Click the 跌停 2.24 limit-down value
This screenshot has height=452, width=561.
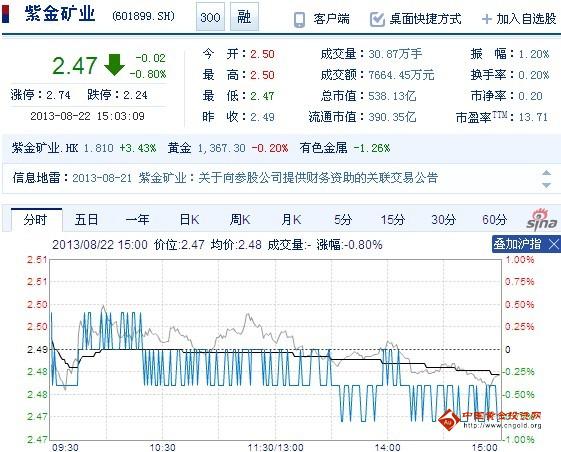coord(135,95)
